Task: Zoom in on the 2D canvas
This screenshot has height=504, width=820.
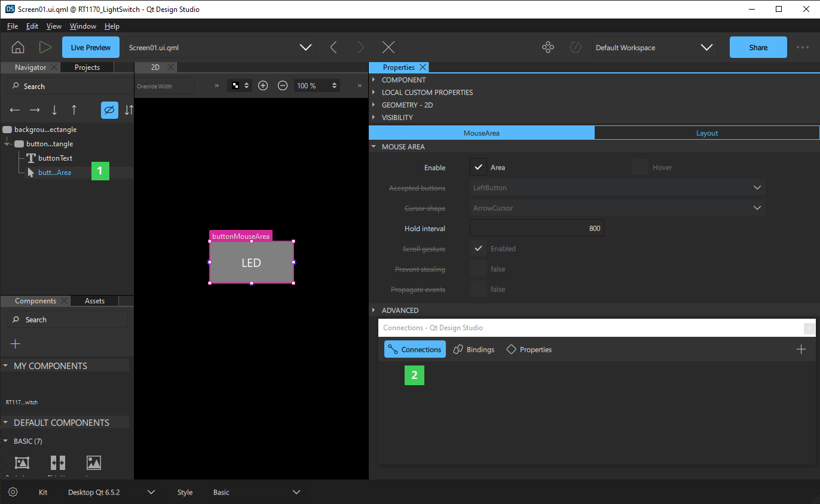Action: [x=263, y=85]
